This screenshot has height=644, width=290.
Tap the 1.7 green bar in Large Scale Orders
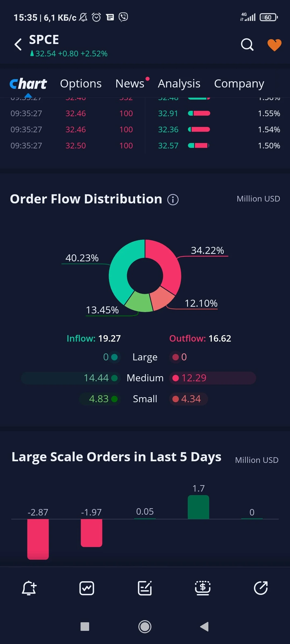(198, 507)
